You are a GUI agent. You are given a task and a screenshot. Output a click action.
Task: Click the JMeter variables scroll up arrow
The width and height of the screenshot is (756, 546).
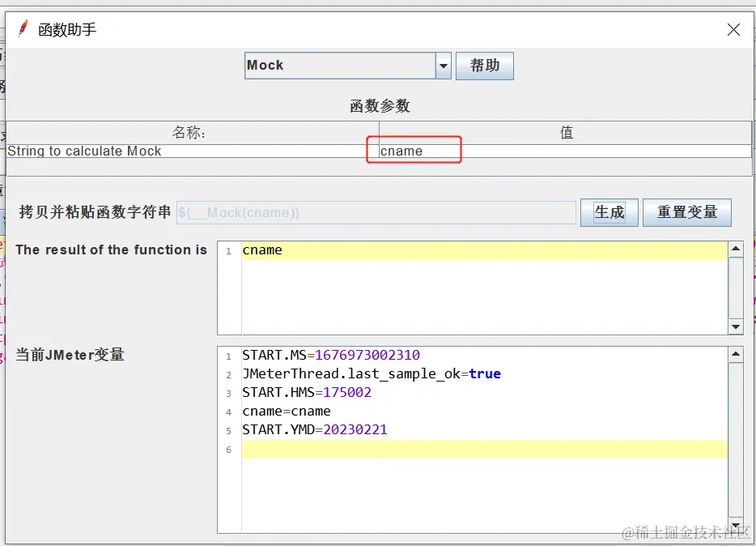pyautogui.click(x=735, y=354)
